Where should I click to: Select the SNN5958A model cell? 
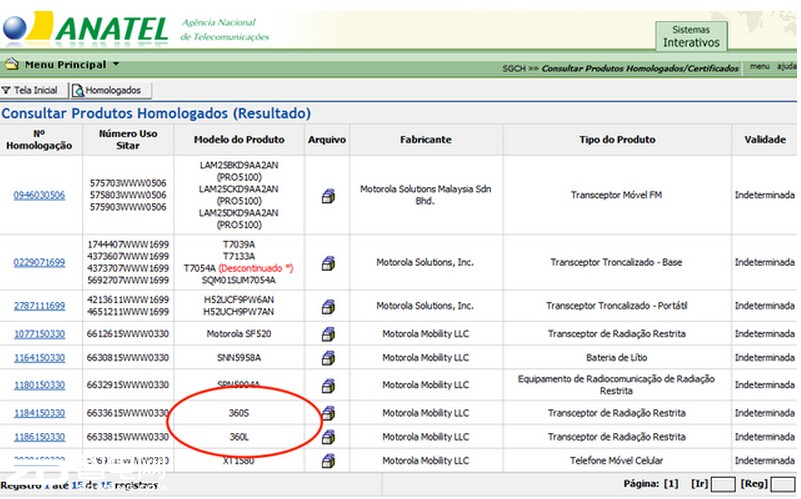tap(239, 358)
